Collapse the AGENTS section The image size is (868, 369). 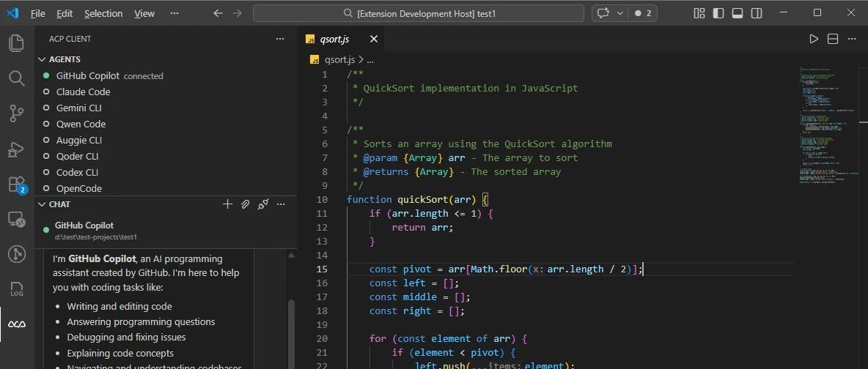click(42, 59)
